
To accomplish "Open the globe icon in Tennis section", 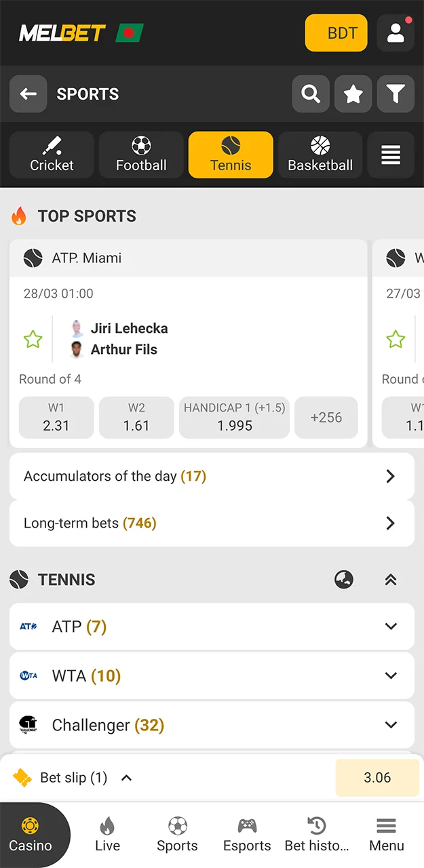I will tap(344, 580).
